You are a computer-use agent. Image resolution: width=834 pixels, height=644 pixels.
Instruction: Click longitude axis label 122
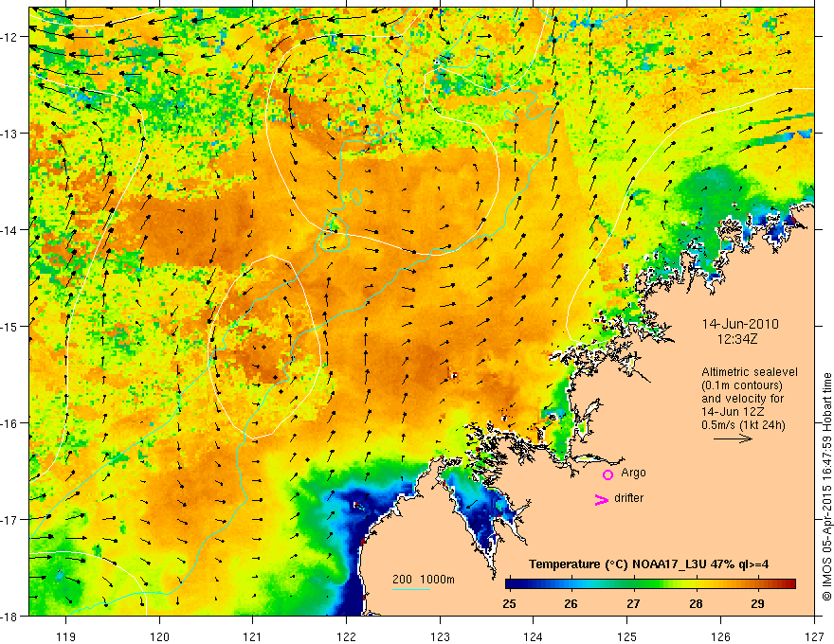346,636
